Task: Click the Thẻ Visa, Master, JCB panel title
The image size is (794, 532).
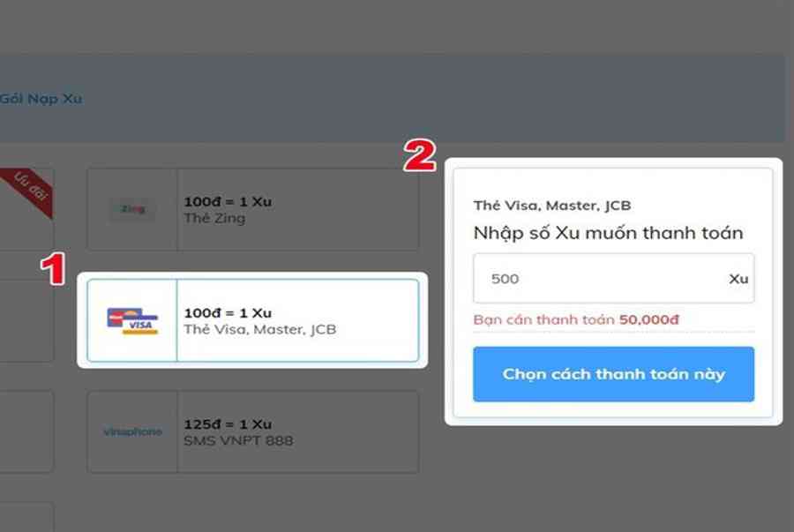Action: tap(552, 206)
